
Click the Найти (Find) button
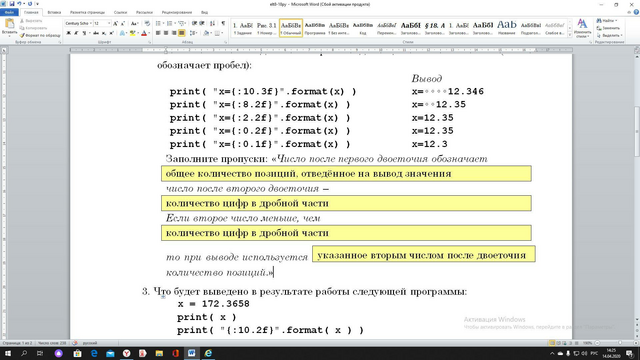point(607,20)
